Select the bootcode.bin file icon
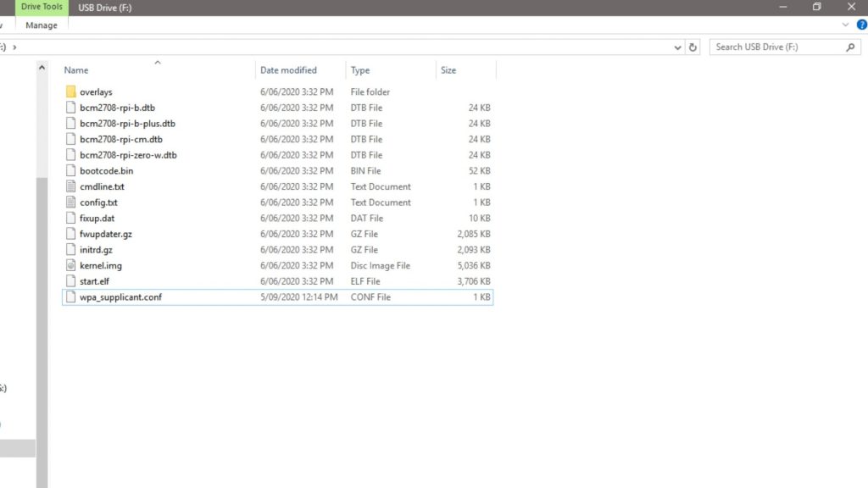The height and width of the screenshot is (488, 868). [x=71, y=171]
